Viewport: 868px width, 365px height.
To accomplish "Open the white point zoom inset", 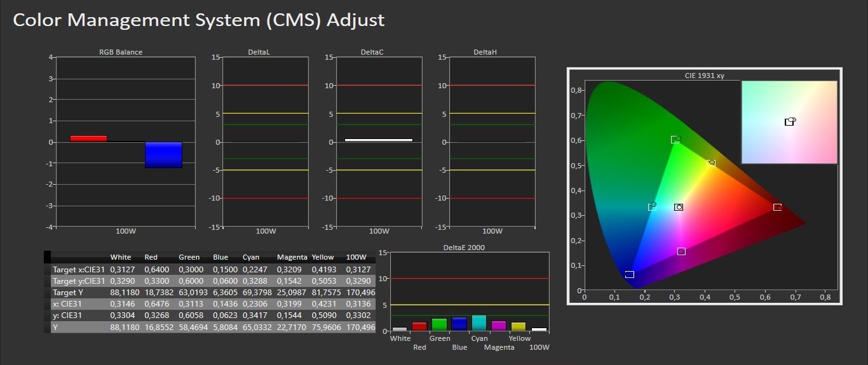I will [789, 122].
